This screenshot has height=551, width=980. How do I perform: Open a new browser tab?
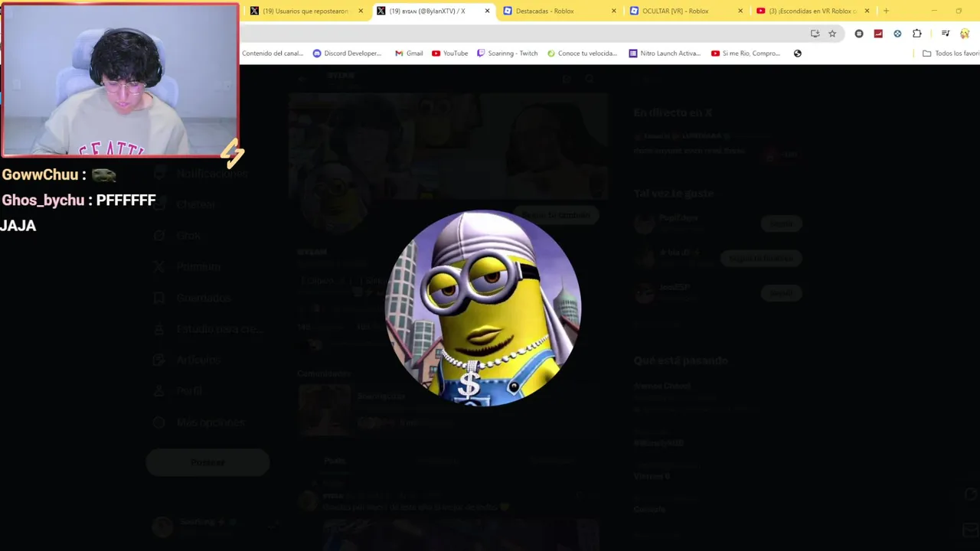(x=886, y=11)
